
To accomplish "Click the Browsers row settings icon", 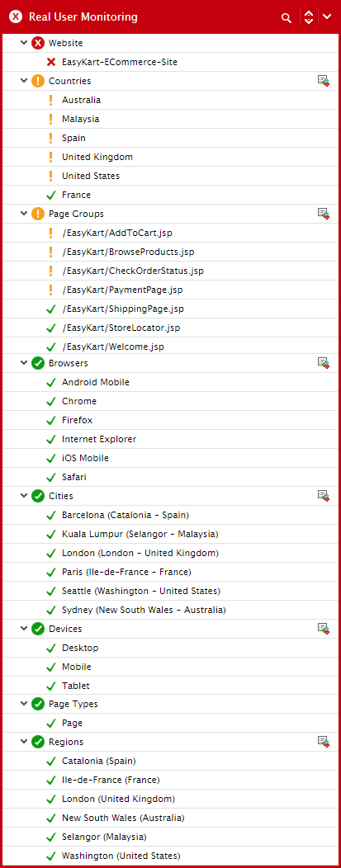I will 324,362.
